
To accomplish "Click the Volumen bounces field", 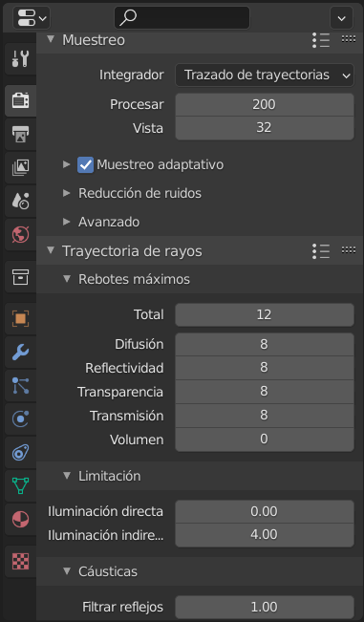I will point(265,440).
